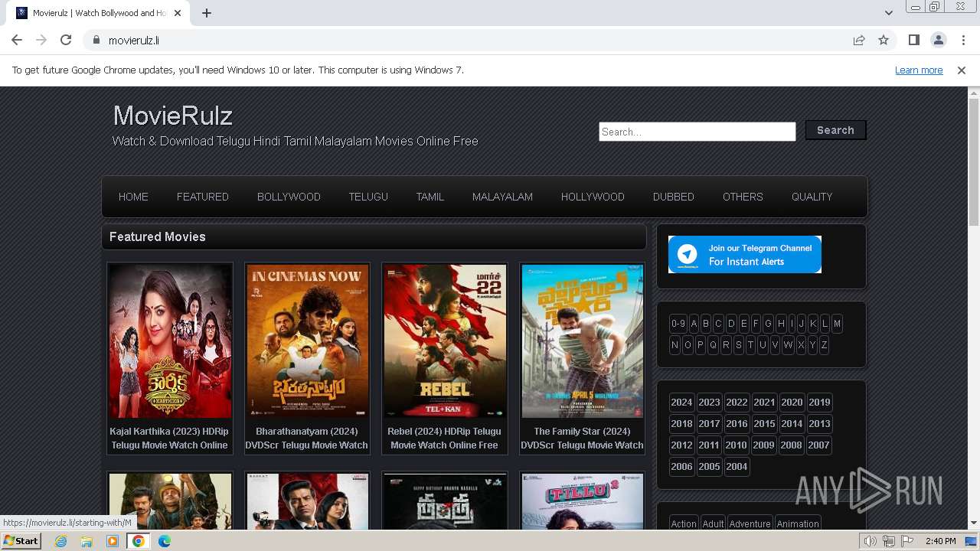The width and height of the screenshot is (980, 551).
Task: Bookmark this tab with the star
Action: [x=884, y=40]
